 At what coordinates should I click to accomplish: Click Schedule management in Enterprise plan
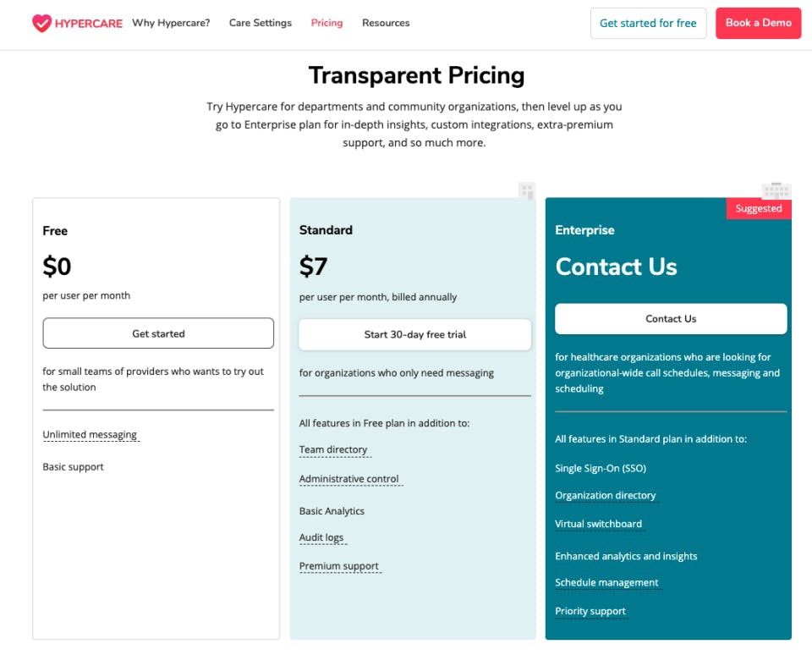tap(606, 583)
